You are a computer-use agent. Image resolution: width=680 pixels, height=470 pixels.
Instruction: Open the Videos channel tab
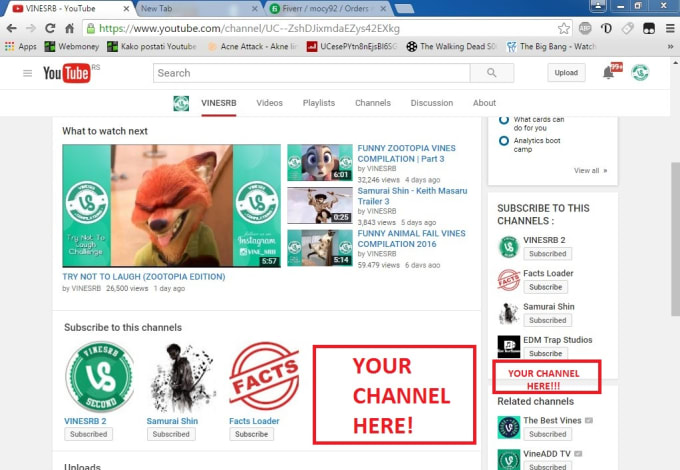tap(269, 103)
